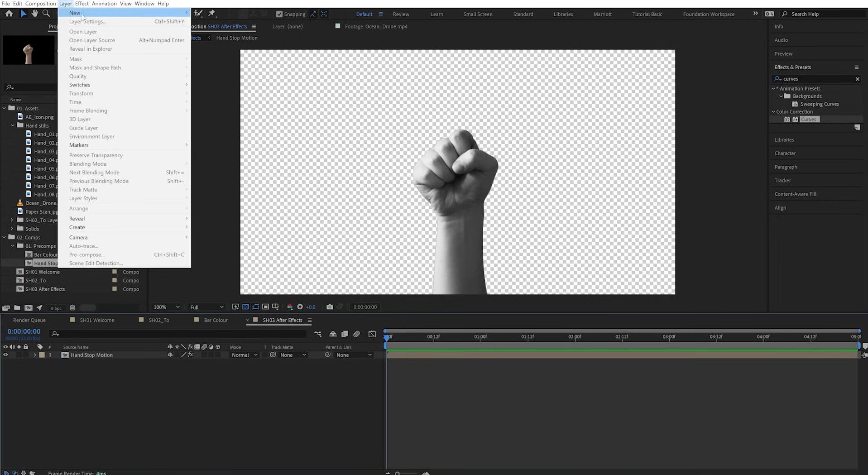The image size is (868, 475).
Task: Open the Effect menu
Action: [82, 3]
